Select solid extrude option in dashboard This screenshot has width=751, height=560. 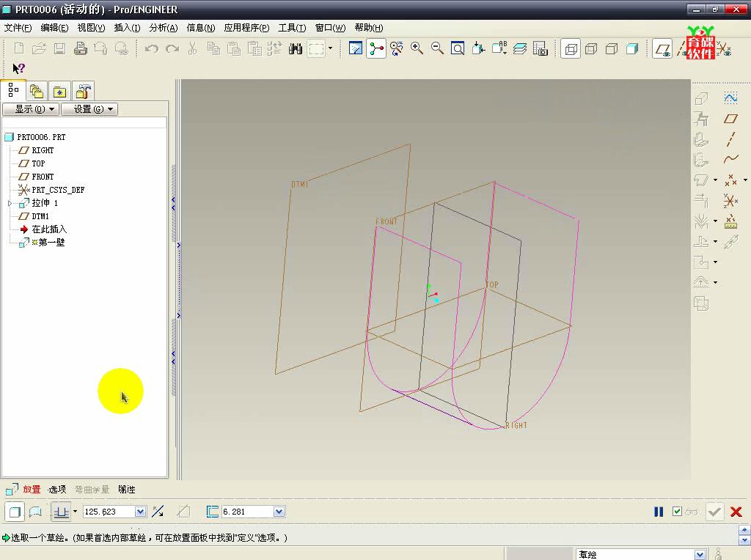(15, 512)
